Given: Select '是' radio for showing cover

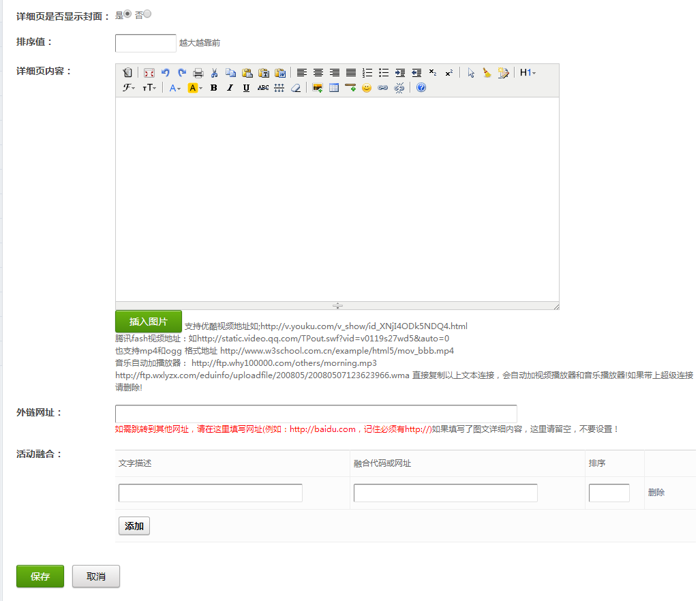Looking at the screenshot, I should point(127,14).
